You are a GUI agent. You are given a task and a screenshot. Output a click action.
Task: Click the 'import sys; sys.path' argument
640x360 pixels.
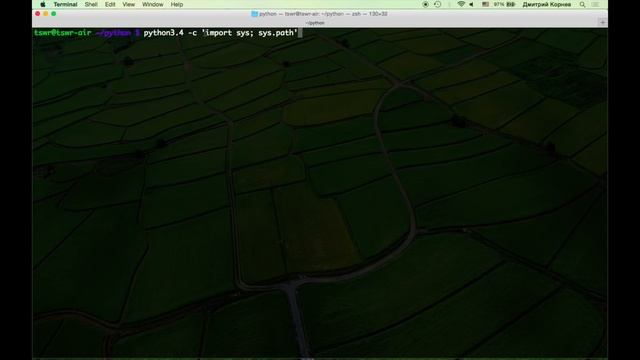pos(249,33)
